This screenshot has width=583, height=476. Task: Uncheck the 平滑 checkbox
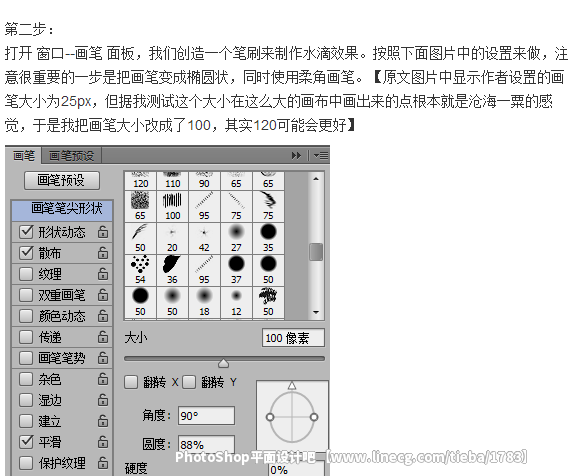pyautogui.click(x=26, y=442)
